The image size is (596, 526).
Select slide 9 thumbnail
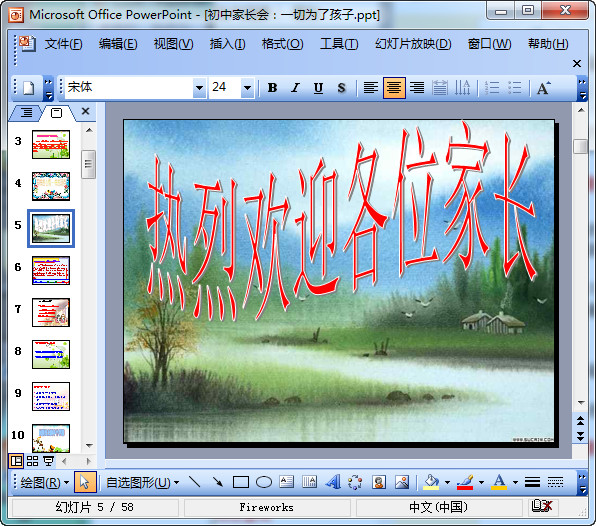[51, 396]
